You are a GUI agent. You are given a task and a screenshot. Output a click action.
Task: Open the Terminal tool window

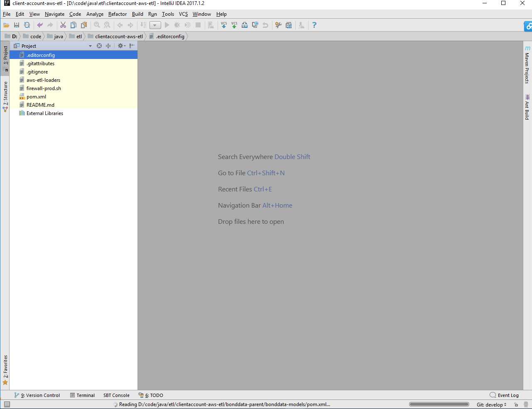pyautogui.click(x=82, y=395)
